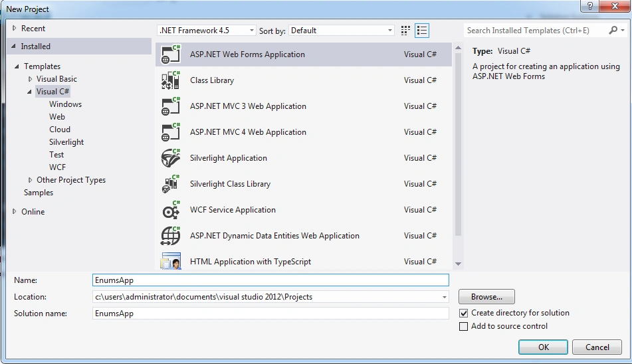Expand Other Project Types node
632x364 pixels.
[x=30, y=180]
